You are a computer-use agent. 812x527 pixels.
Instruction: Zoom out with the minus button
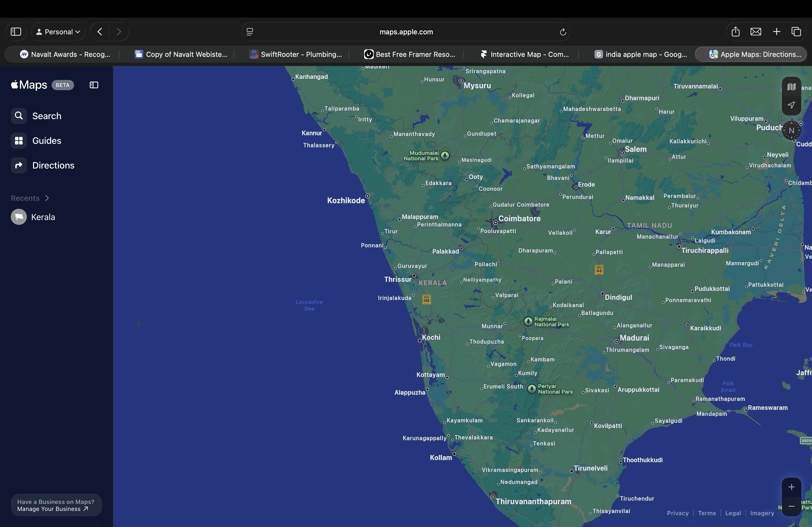791,506
